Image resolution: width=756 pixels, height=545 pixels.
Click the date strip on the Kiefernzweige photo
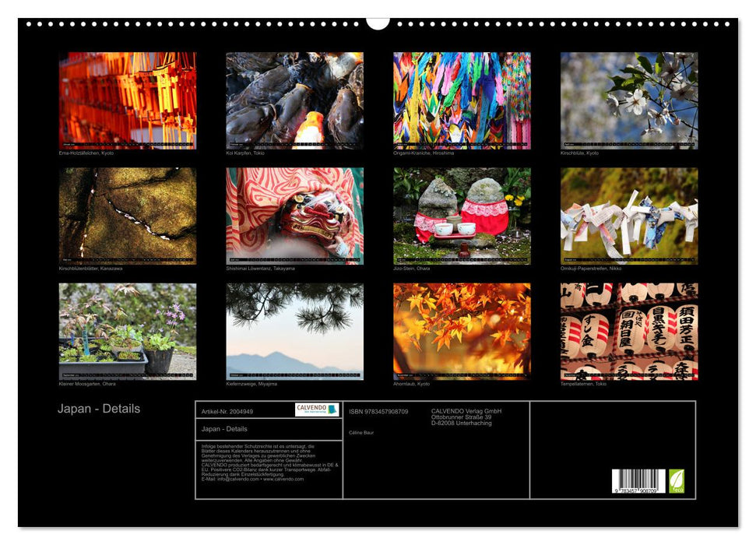click(294, 374)
